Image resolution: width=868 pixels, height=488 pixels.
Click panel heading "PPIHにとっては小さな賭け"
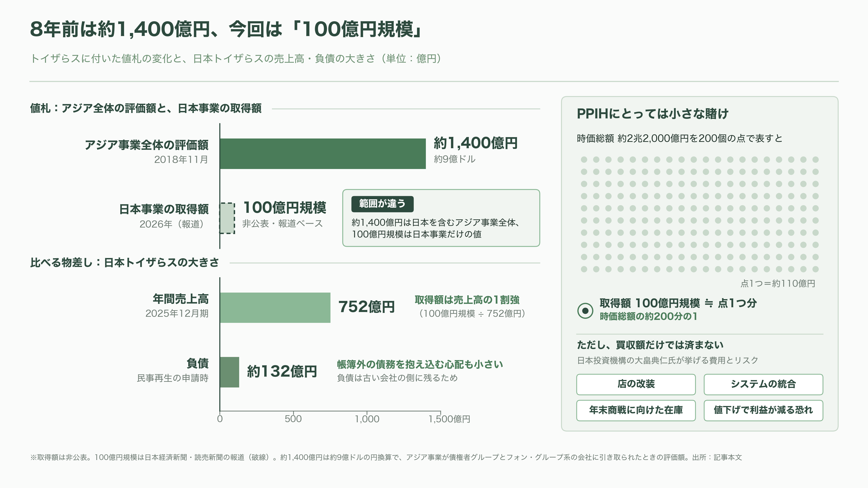coord(653,113)
